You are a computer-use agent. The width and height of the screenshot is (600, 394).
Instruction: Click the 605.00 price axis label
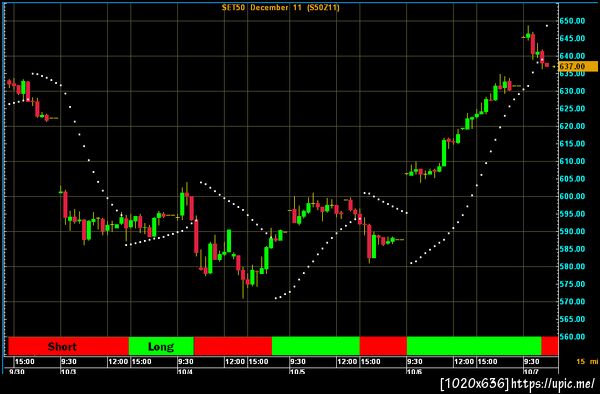tap(572, 179)
